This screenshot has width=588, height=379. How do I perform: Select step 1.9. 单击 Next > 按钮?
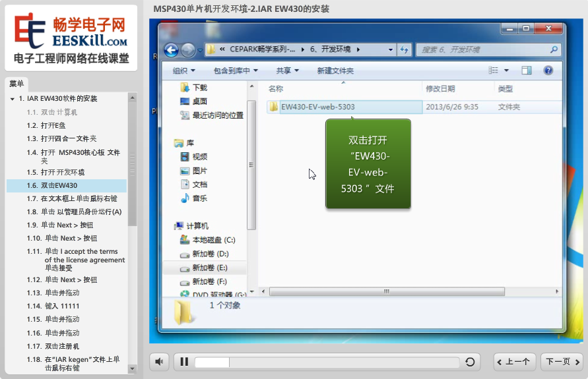60,225
